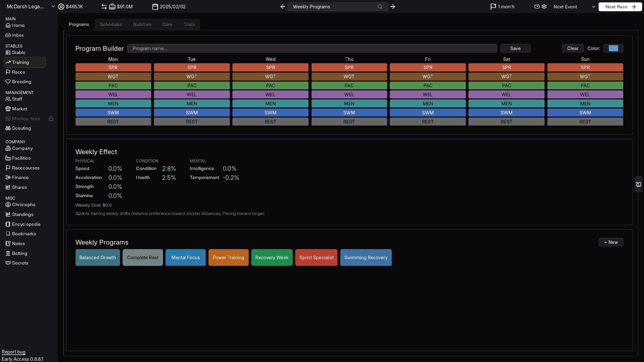Click the calendar date icon
The width and height of the screenshot is (644, 362).
tap(155, 7)
